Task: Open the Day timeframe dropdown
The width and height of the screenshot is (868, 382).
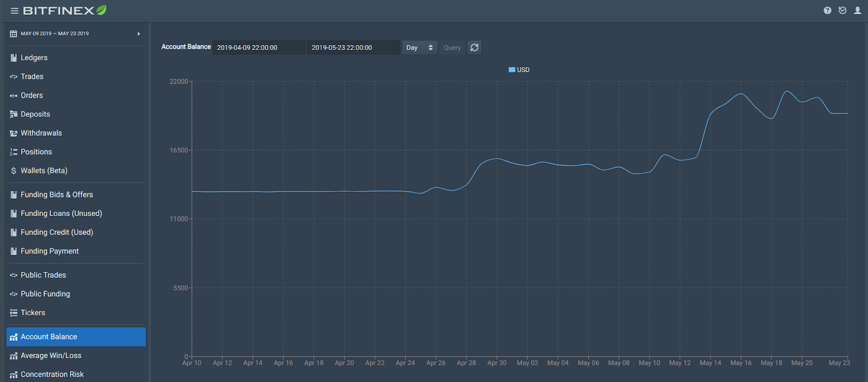Action: click(419, 48)
